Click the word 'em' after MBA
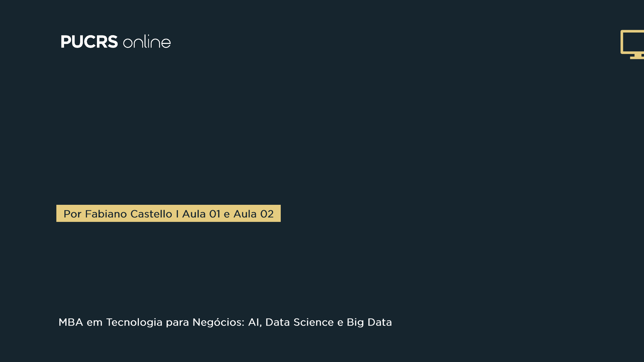644x362 pixels. click(x=95, y=322)
